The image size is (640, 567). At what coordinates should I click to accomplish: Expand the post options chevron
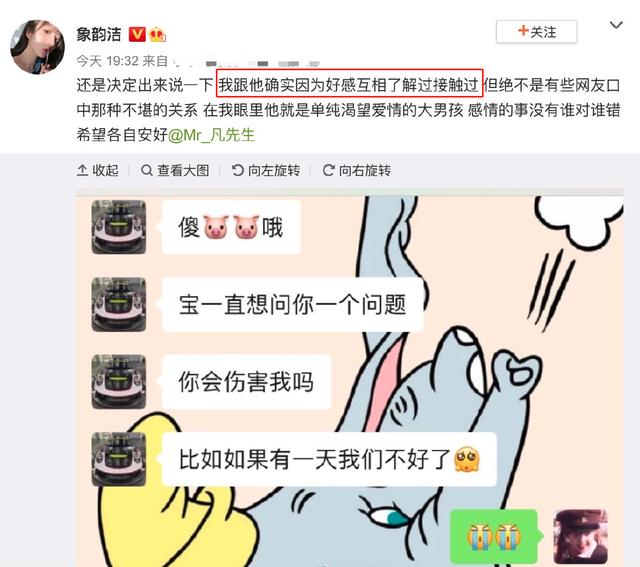[616, 25]
